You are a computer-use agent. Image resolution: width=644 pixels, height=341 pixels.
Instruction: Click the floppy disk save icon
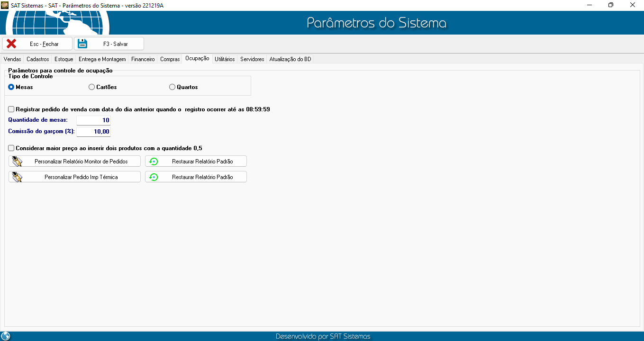point(83,44)
